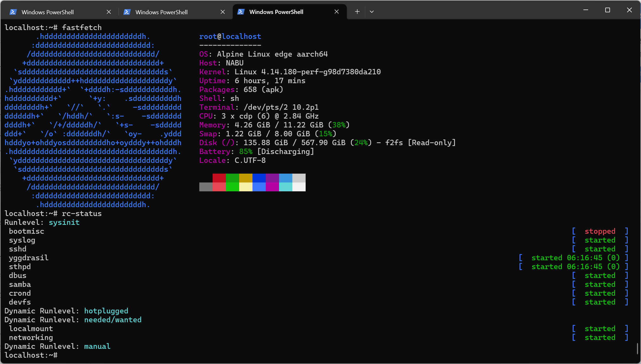Click the root@localhost title text
This screenshot has width=641, height=364.
[x=230, y=36]
